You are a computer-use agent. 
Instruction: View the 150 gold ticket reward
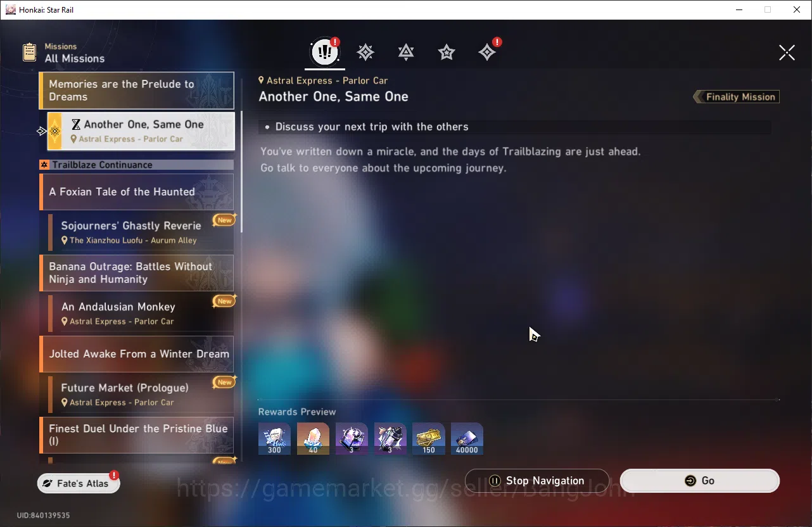tap(429, 438)
